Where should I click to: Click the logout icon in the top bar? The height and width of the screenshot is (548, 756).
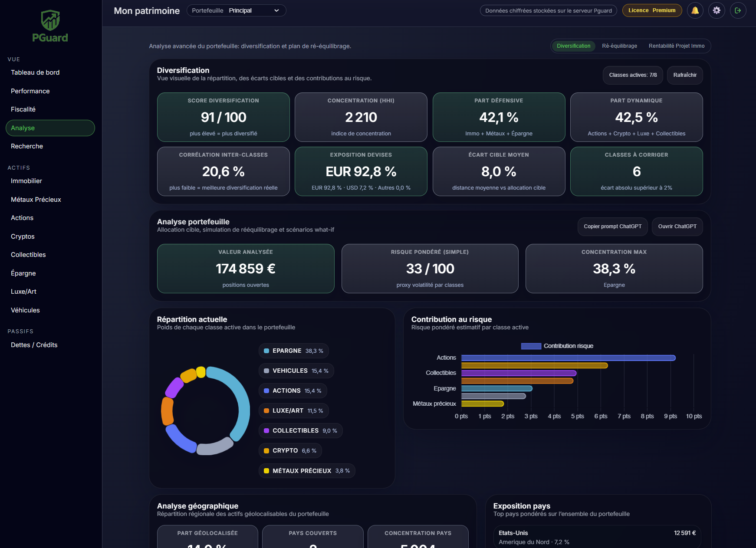738,10
